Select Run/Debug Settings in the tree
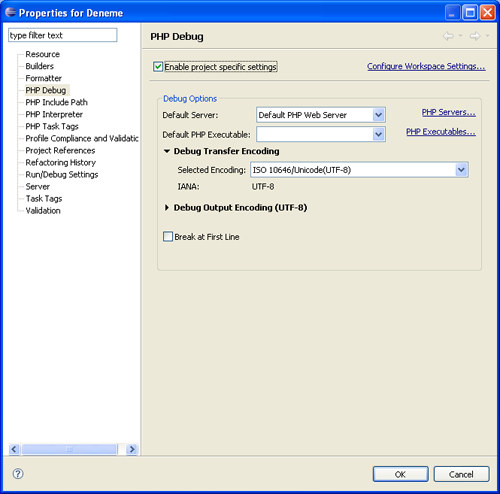Viewport: 500px width, 494px height. pyautogui.click(x=62, y=175)
